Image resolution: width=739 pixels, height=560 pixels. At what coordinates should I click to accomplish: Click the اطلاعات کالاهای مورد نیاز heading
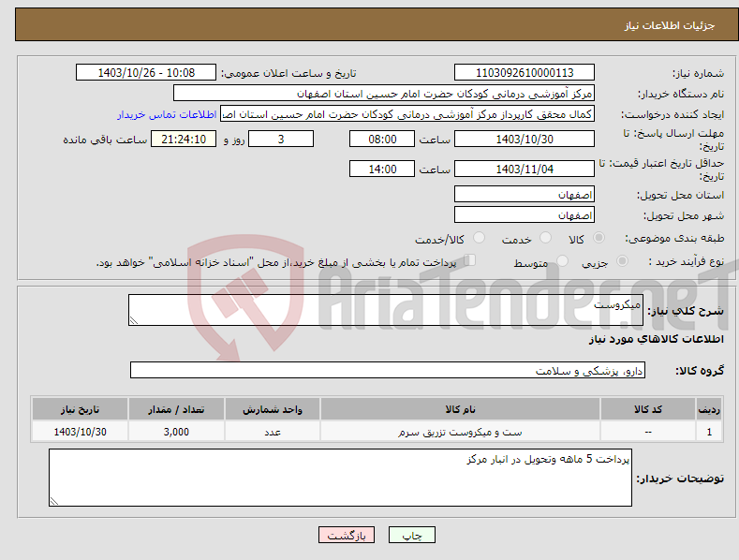(656, 339)
